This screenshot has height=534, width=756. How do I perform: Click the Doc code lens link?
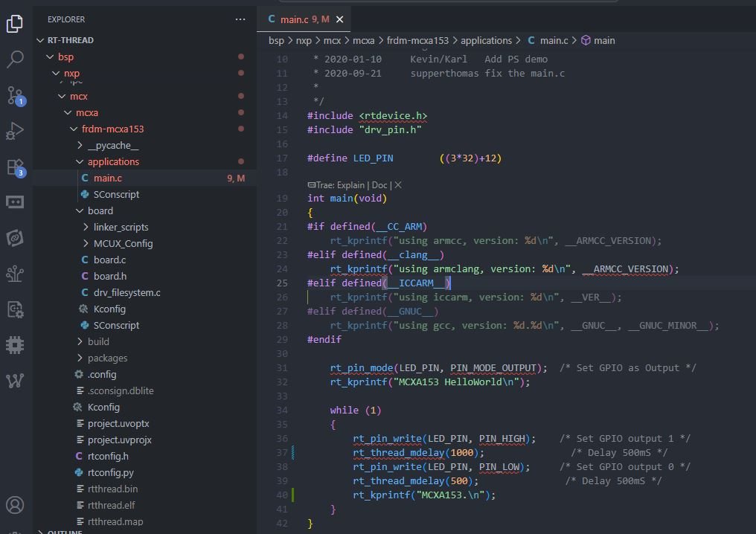(x=379, y=184)
